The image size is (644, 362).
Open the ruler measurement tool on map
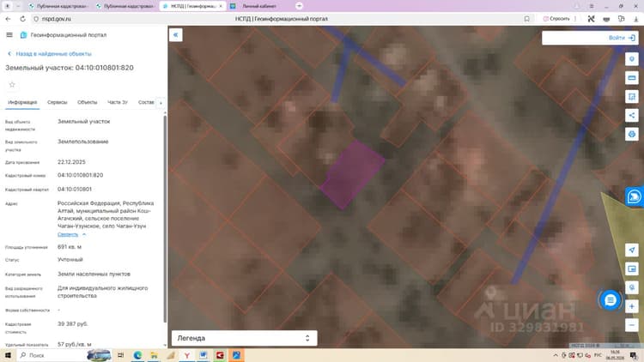point(632,77)
